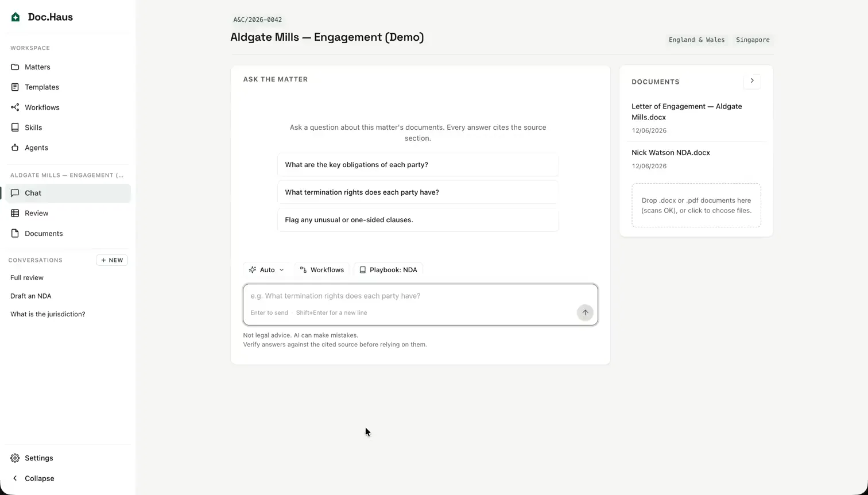Click the matter reference 'A&C/2026-0042'
Viewport: 868px width, 495px height.
point(258,20)
